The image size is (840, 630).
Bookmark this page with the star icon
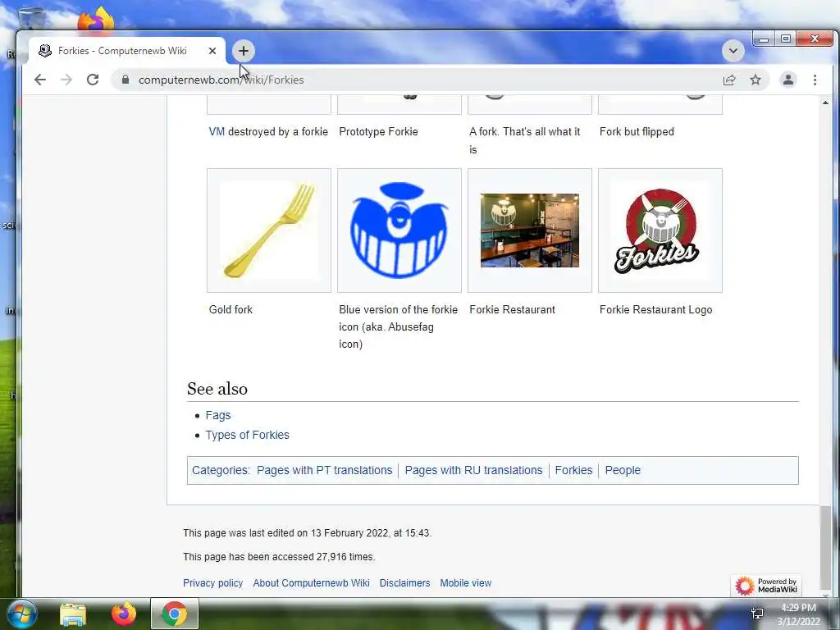click(756, 80)
